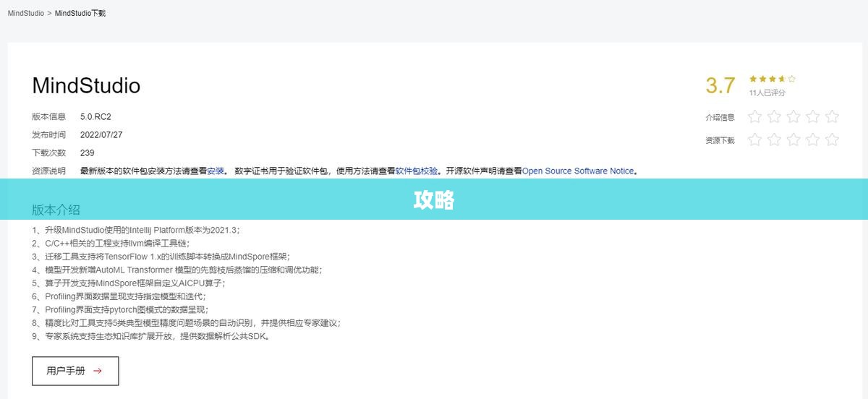Click the version value 5.0.RC2

coord(95,116)
